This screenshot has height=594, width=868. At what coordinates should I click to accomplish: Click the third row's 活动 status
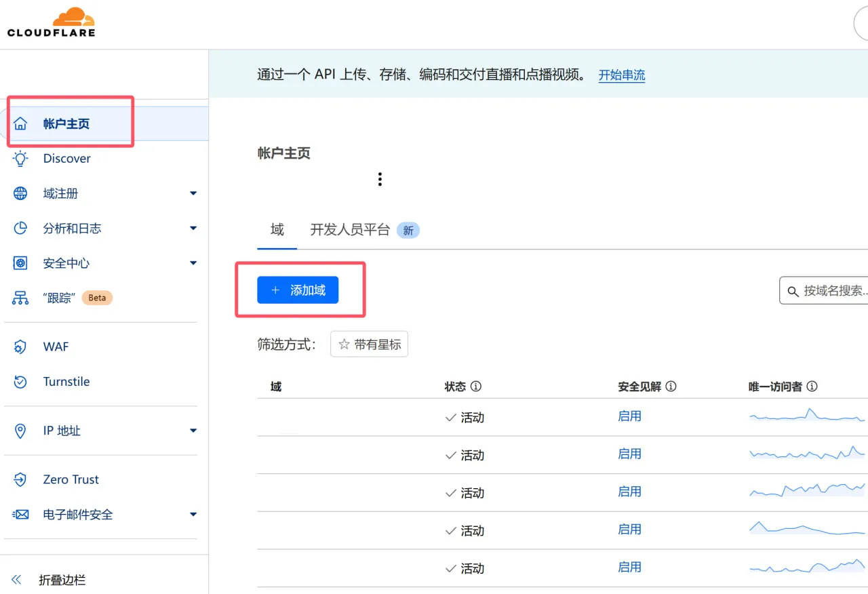[465, 493]
